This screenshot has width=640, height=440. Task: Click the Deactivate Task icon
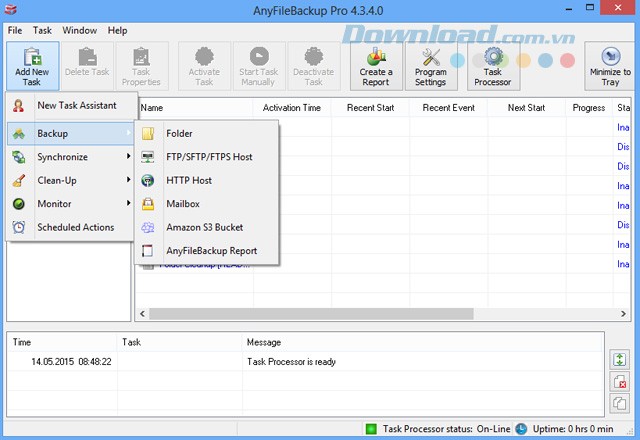coord(313,57)
